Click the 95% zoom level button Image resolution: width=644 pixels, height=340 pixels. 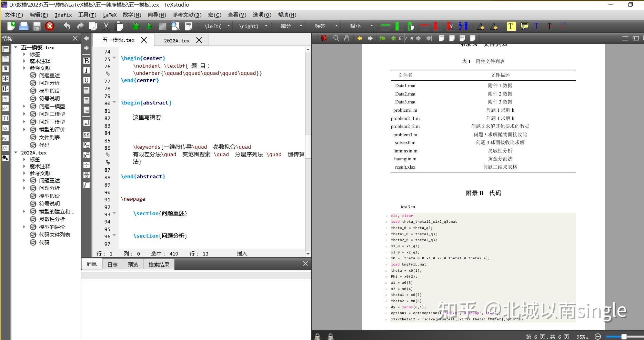tap(582, 337)
